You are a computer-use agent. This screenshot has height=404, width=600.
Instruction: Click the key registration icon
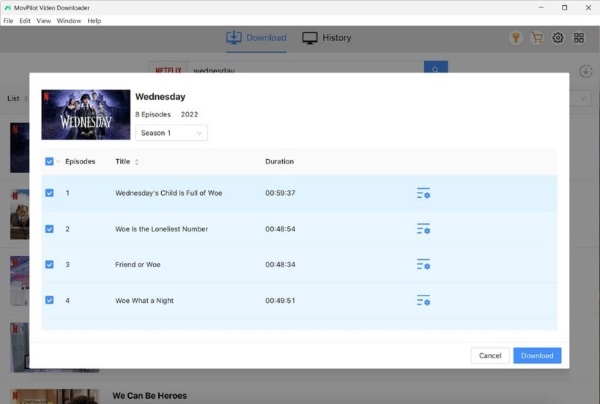516,38
